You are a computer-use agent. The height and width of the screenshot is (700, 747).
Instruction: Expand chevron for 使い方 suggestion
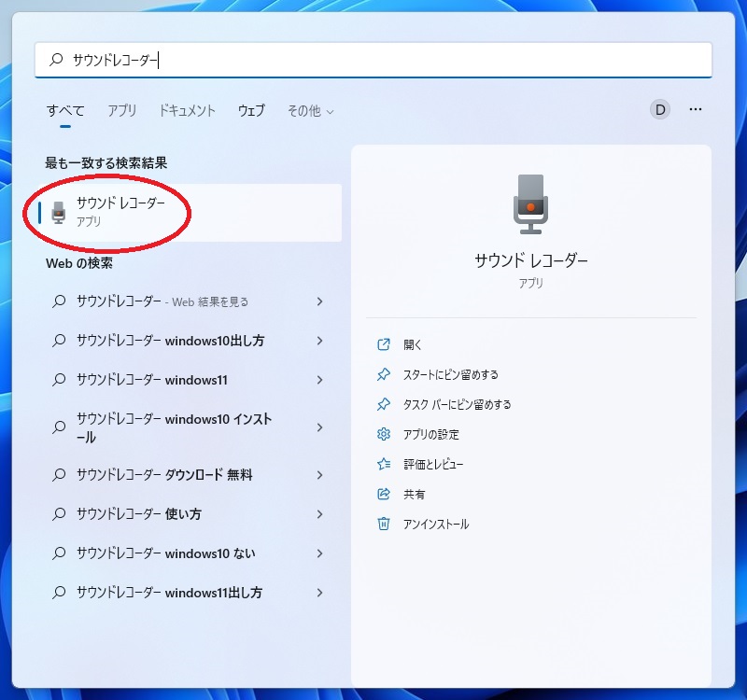(319, 514)
